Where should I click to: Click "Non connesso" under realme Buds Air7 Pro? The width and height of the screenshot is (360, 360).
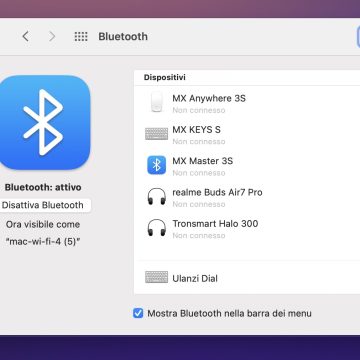coord(199,204)
